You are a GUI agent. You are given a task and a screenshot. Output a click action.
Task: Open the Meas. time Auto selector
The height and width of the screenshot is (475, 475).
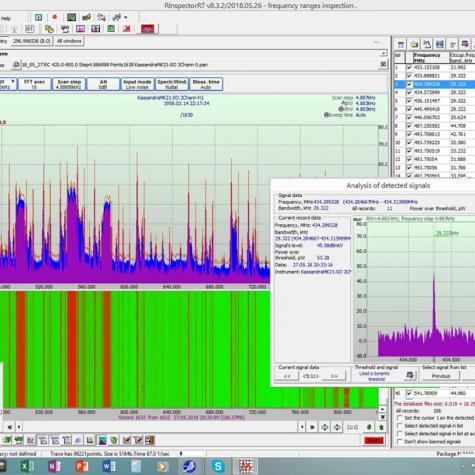[206, 84]
